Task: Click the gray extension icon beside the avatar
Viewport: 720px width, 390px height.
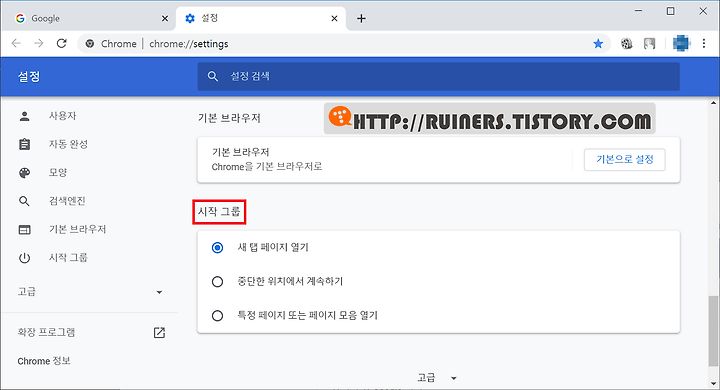Action: click(649, 44)
